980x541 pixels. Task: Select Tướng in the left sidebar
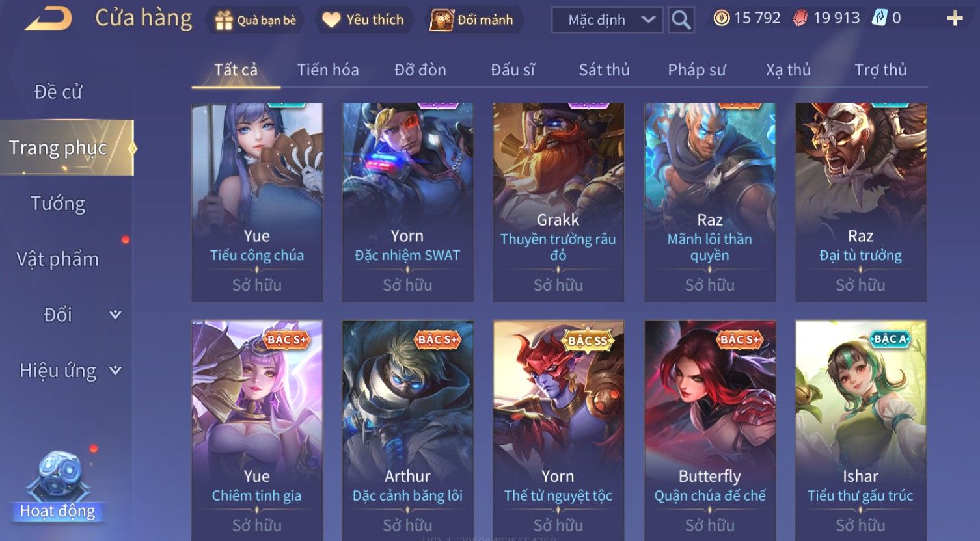(58, 204)
